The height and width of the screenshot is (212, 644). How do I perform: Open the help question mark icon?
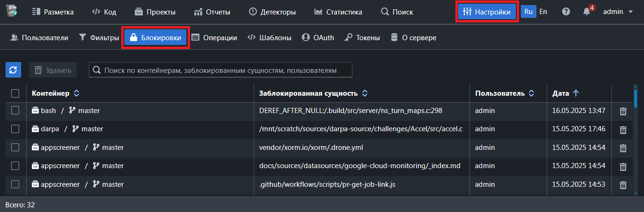click(x=566, y=12)
